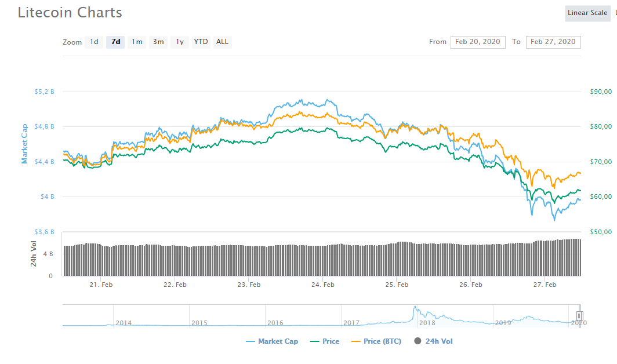Click the 24 Feb label on x-axis
Screen dimensions: 617x364
pyautogui.click(x=323, y=285)
